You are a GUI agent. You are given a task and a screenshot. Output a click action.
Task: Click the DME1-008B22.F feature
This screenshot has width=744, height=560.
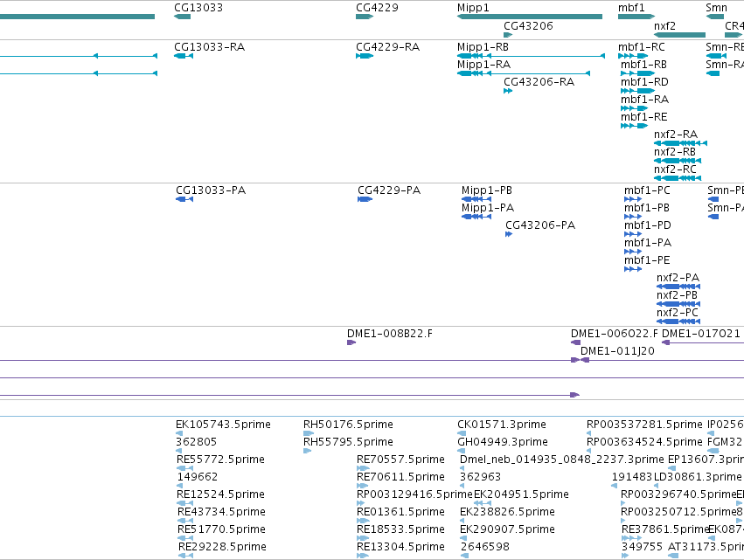(390, 334)
